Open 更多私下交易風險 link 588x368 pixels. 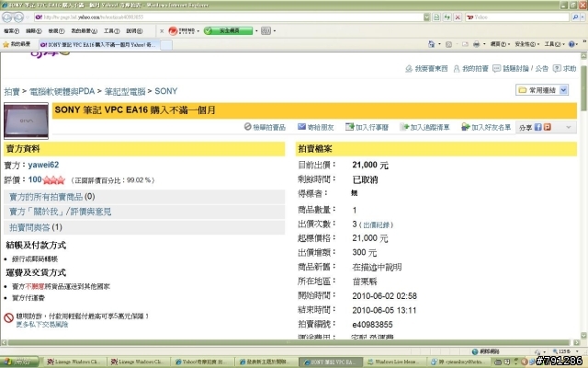coord(42,324)
